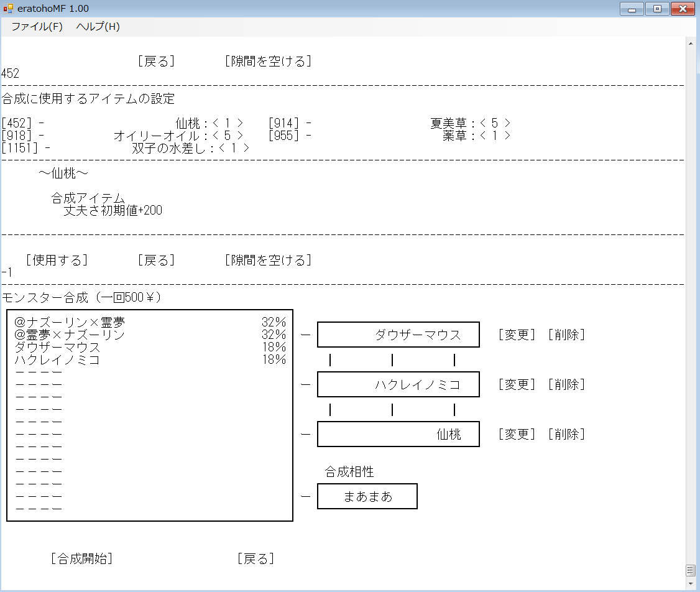Click the scrollbar down arrow

pyautogui.click(x=691, y=583)
